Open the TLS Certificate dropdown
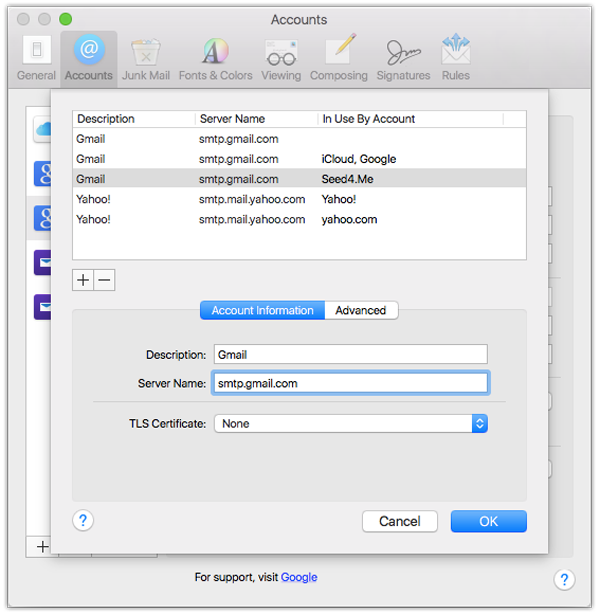600x615 pixels. click(351, 424)
